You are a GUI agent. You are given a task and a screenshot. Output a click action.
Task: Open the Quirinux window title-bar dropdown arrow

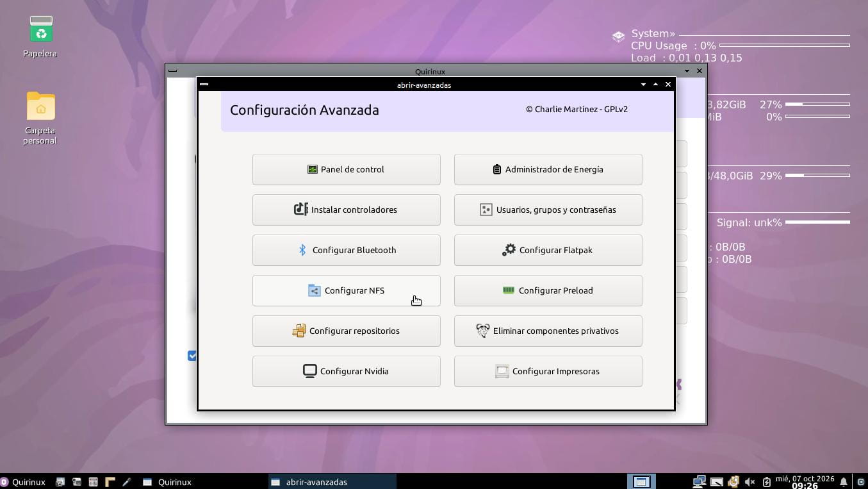click(x=687, y=71)
